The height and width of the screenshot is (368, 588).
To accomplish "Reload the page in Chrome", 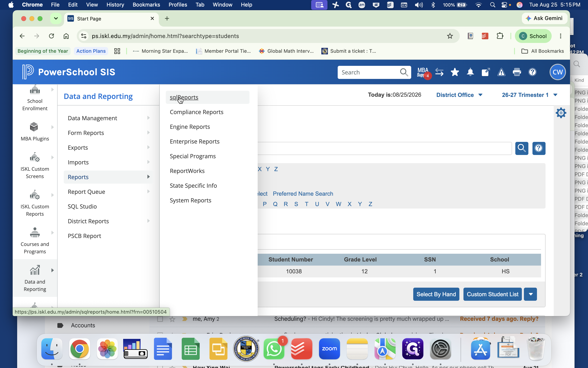I will (x=51, y=36).
